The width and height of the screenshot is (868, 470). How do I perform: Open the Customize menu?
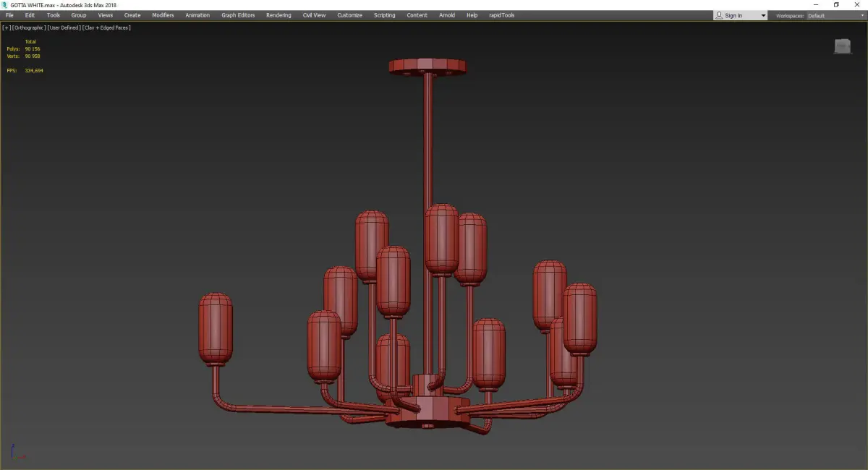[x=349, y=15]
